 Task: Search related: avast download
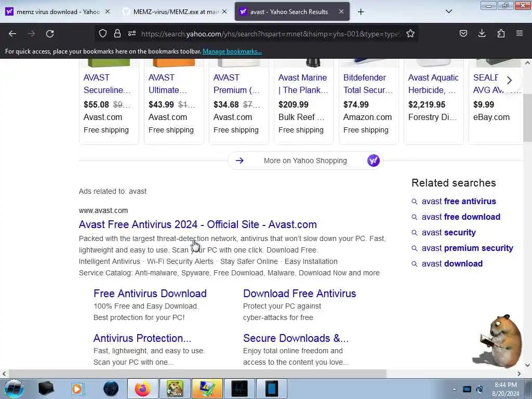452,263
